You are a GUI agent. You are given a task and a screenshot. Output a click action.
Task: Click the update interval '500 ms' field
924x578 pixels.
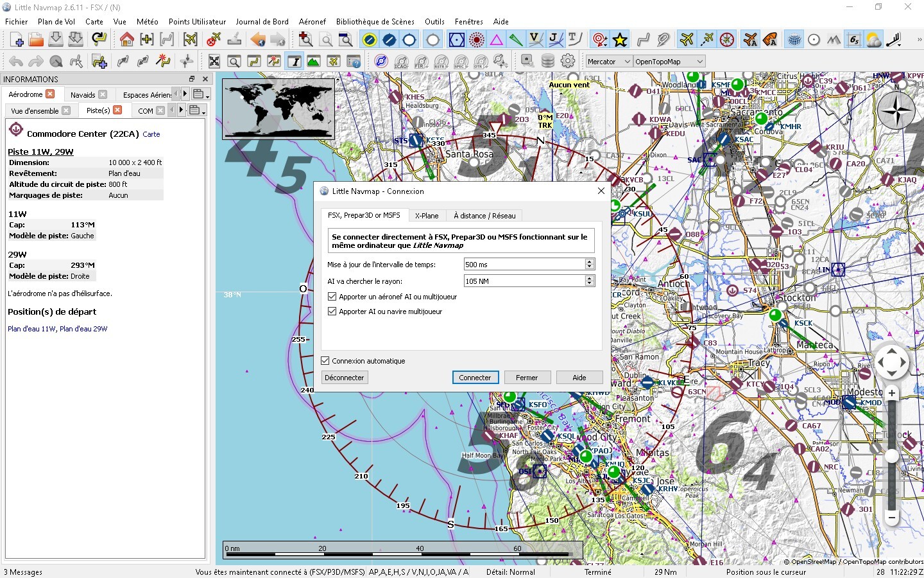tap(524, 265)
